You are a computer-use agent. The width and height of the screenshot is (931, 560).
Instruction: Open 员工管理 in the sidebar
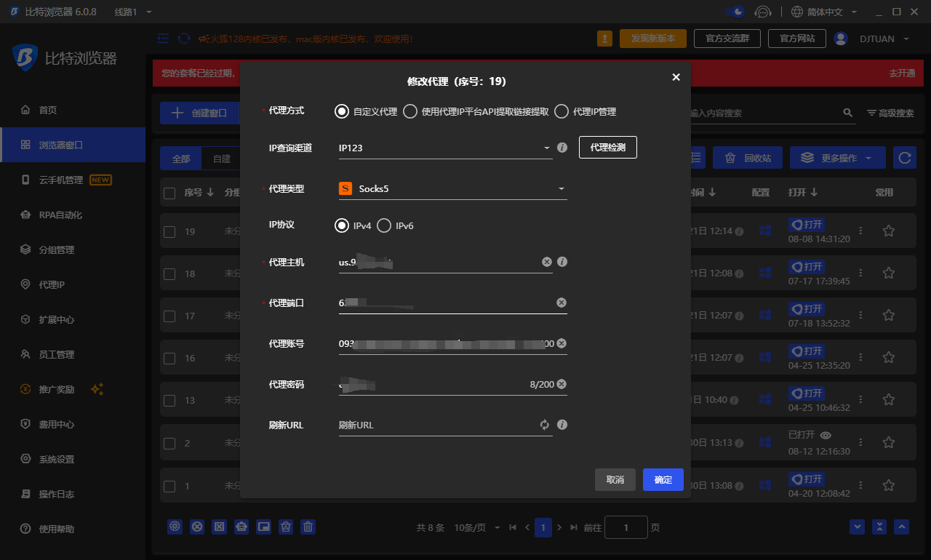73,354
